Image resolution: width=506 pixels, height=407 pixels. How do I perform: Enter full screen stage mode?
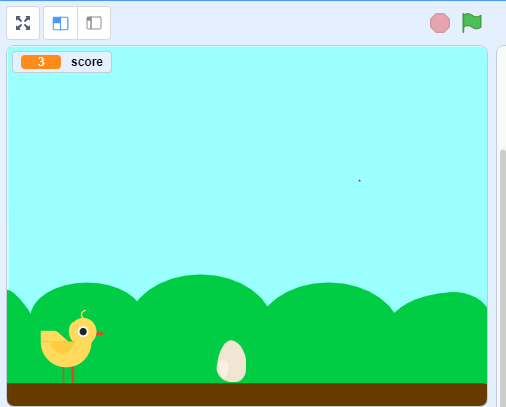click(23, 23)
